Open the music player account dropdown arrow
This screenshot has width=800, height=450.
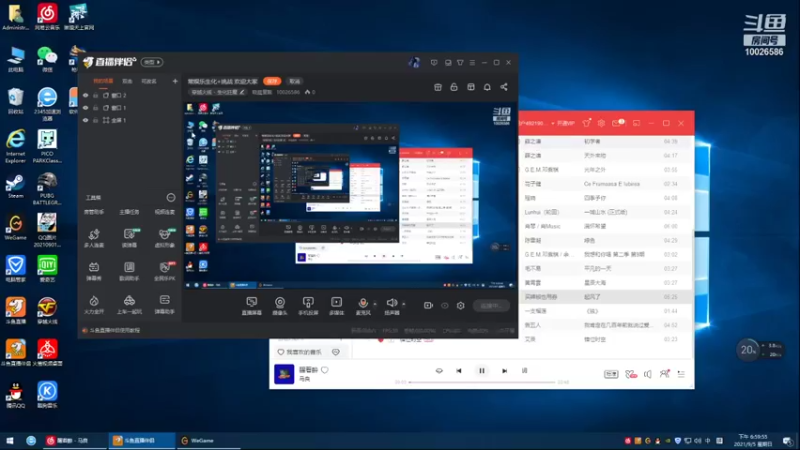[553, 123]
